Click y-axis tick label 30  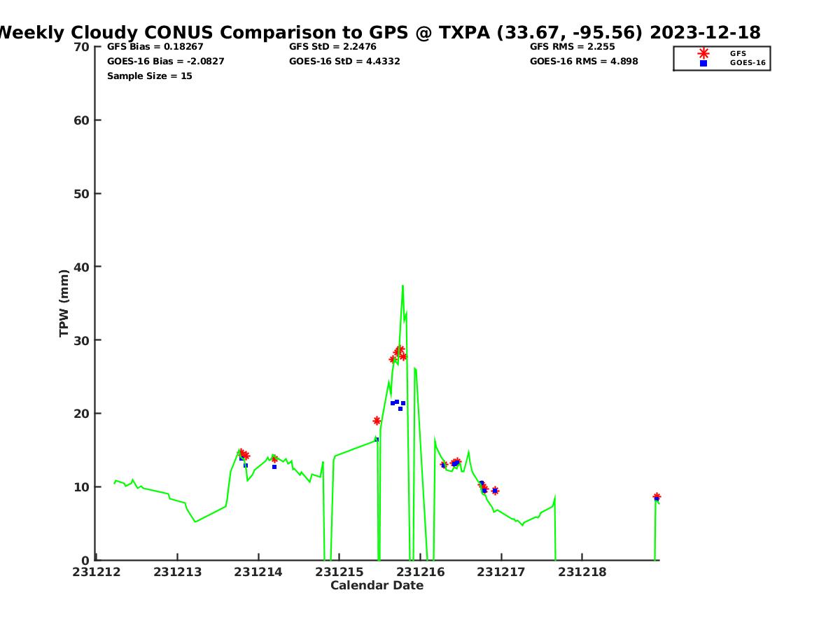point(81,340)
